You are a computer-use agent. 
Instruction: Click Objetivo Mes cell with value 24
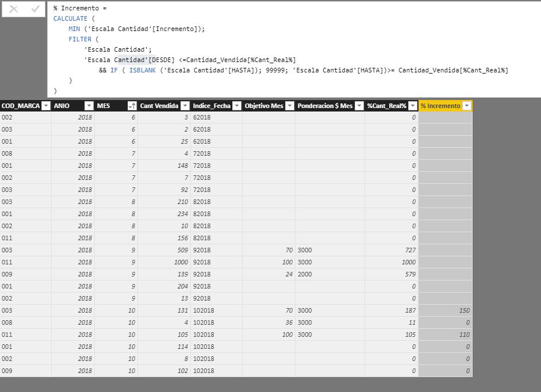coord(268,274)
